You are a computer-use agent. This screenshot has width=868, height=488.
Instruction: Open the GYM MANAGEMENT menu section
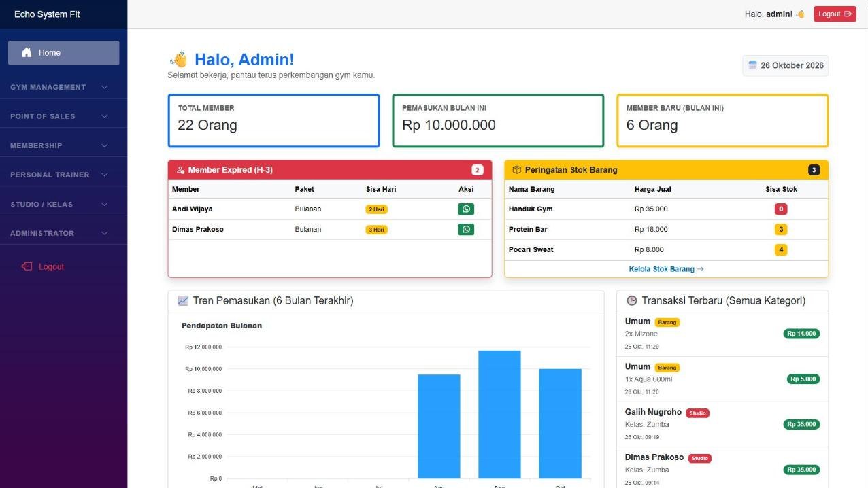click(63, 87)
